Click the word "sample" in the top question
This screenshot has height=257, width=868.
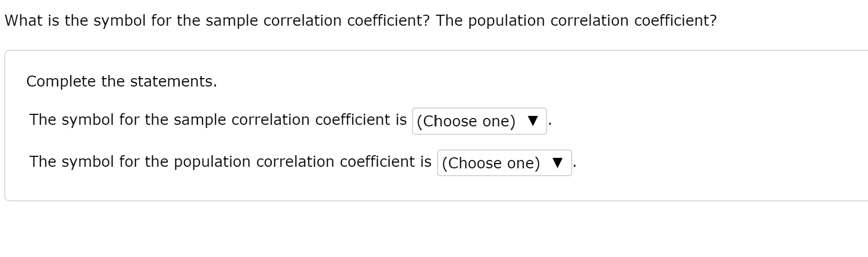(x=232, y=20)
